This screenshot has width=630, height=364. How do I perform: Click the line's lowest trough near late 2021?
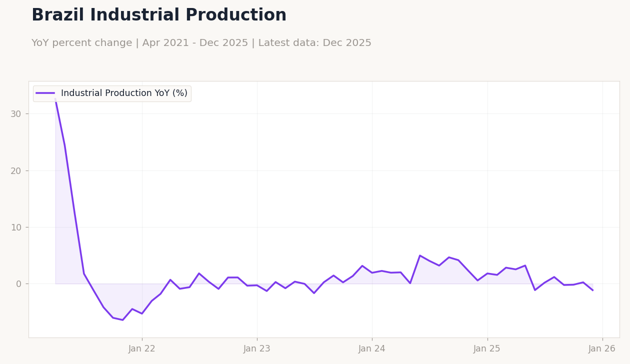tap(122, 320)
